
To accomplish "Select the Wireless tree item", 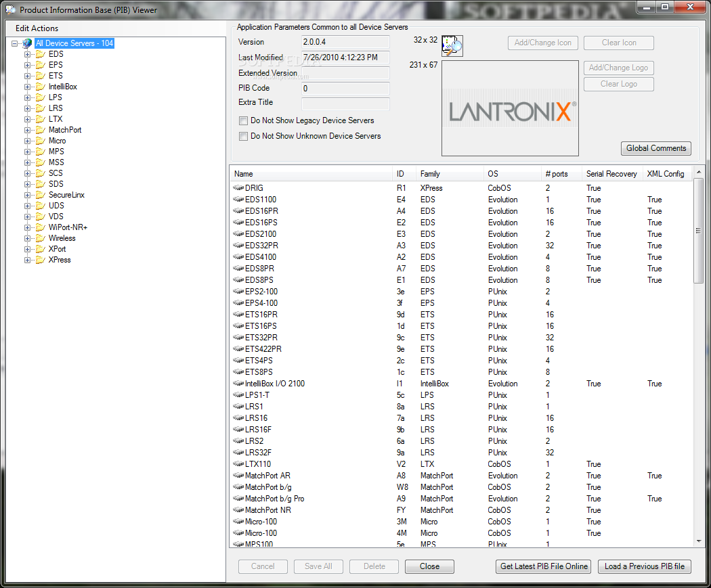I will point(62,238).
